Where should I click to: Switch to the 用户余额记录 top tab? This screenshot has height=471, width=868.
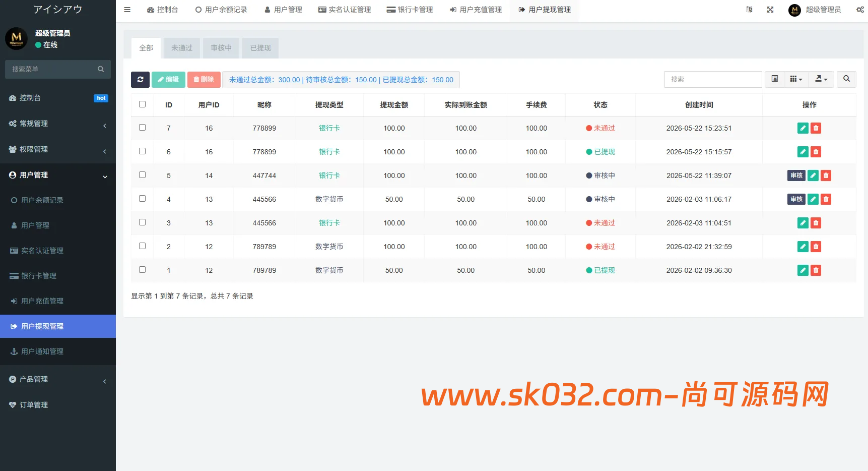pos(221,10)
